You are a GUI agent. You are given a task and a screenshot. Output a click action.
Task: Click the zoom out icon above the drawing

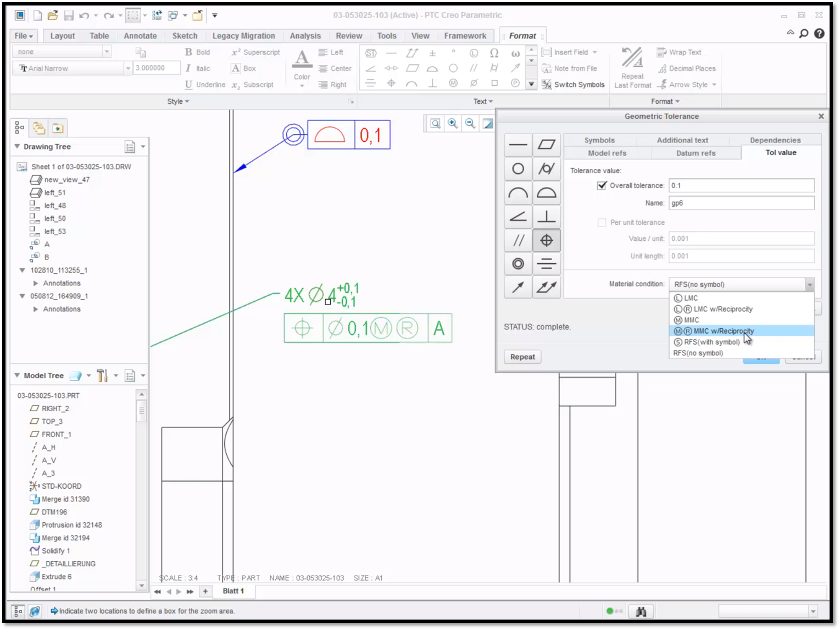[470, 124]
